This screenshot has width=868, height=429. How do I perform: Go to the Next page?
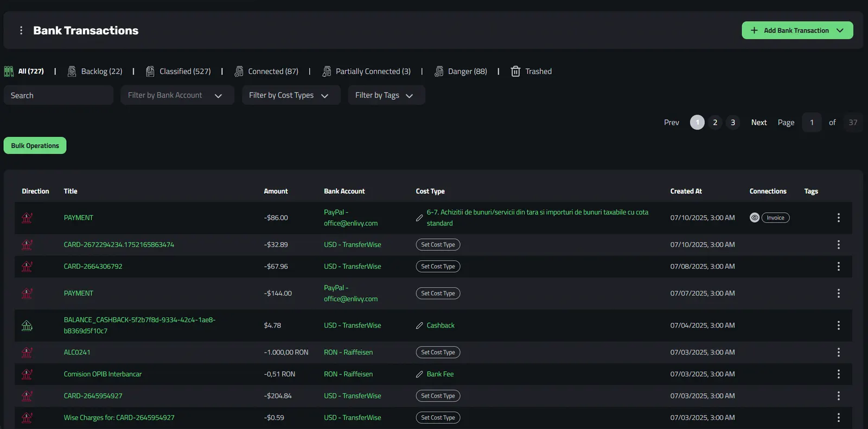[759, 122]
